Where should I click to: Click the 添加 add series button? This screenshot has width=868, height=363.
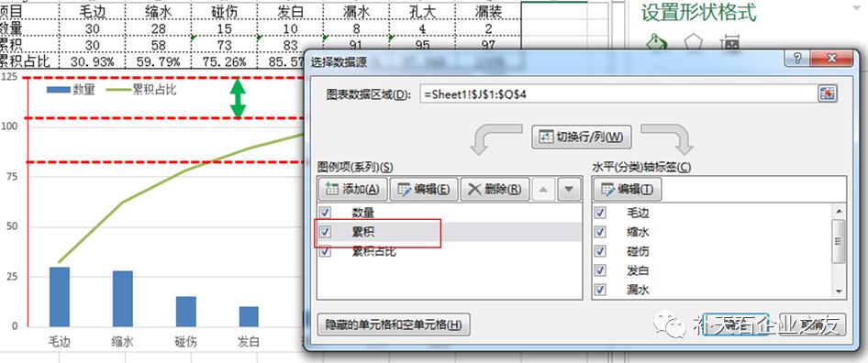[x=352, y=189]
